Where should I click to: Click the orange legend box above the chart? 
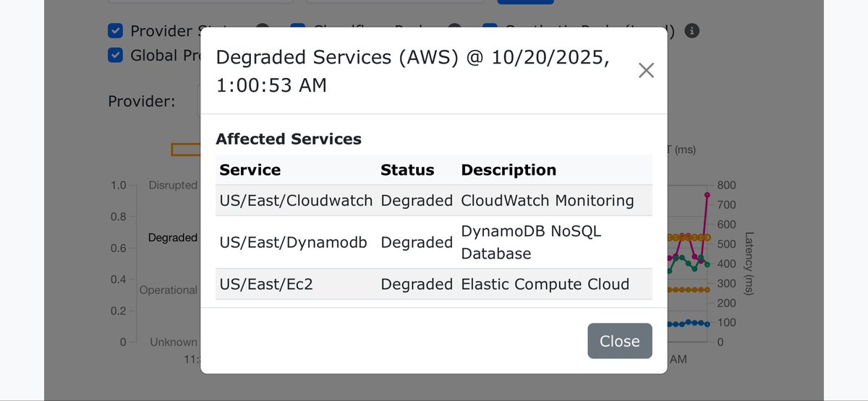point(186,150)
